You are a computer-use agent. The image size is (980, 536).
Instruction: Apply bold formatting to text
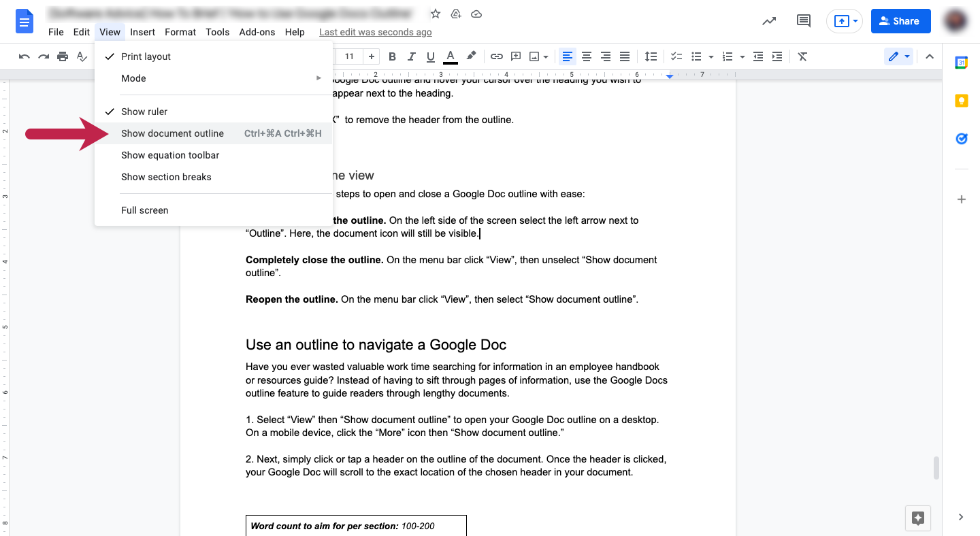(x=392, y=56)
